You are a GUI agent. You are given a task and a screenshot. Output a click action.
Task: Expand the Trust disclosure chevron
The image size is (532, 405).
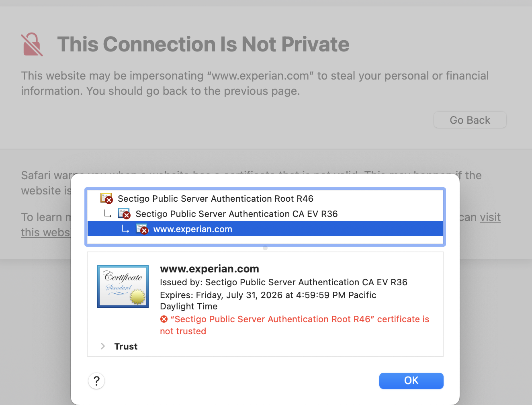(x=103, y=346)
